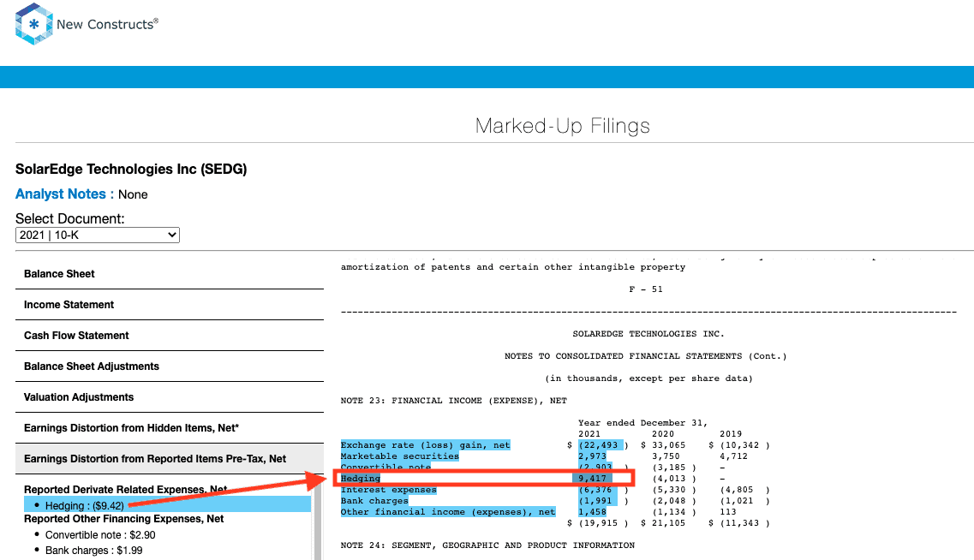Select the Bank charges : $1.99 item
The height and width of the screenshot is (560, 974).
[93, 551]
